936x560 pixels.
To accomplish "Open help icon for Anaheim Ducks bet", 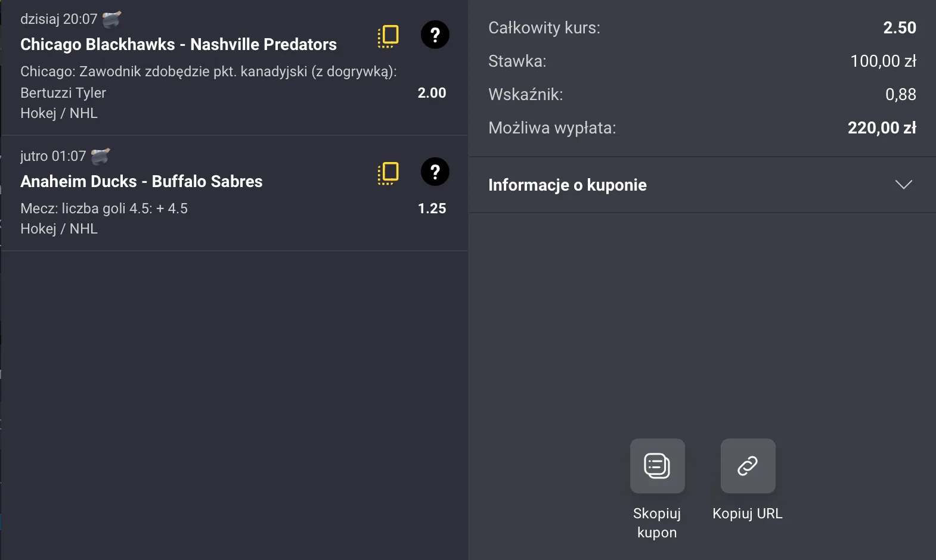I will (x=435, y=172).
